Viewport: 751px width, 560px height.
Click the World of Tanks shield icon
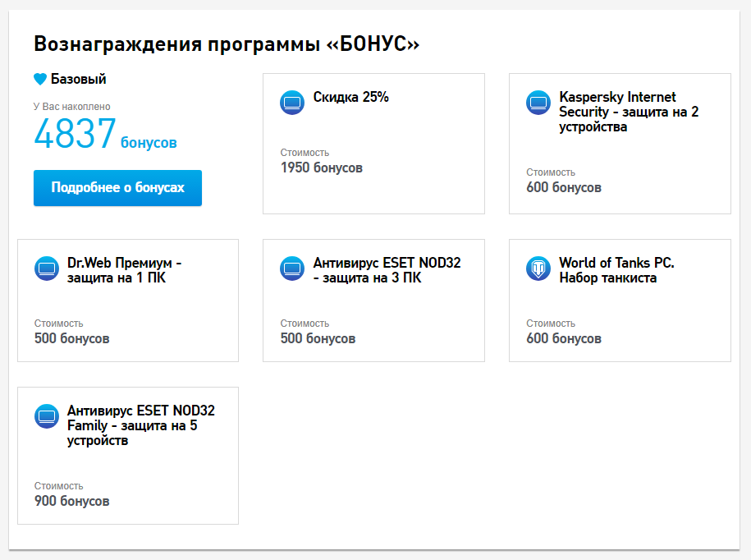pyautogui.click(x=538, y=269)
